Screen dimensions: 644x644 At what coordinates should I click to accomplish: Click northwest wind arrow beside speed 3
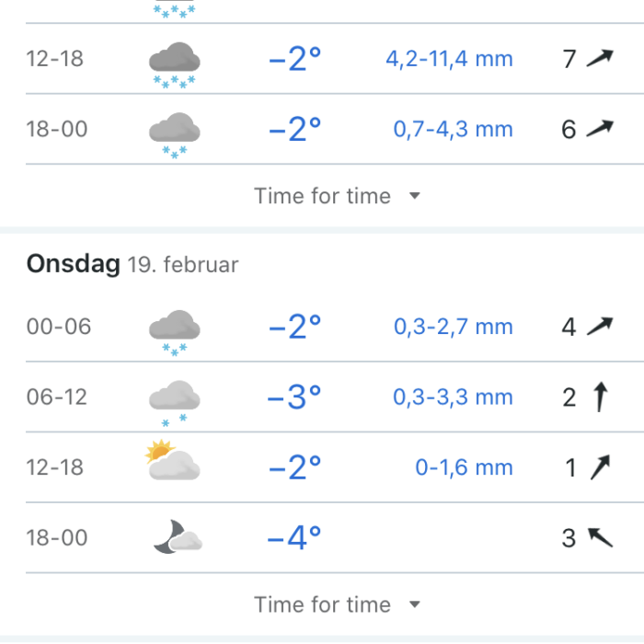600,537
